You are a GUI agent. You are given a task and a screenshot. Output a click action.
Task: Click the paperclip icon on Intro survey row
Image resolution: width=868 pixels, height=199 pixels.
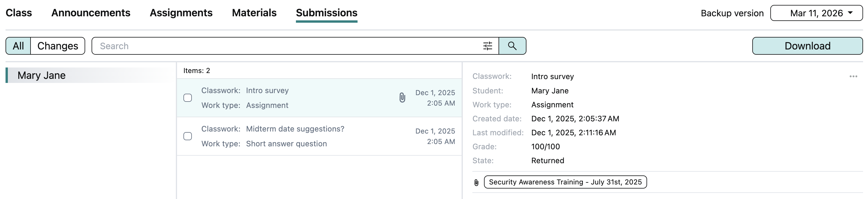pos(402,97)
